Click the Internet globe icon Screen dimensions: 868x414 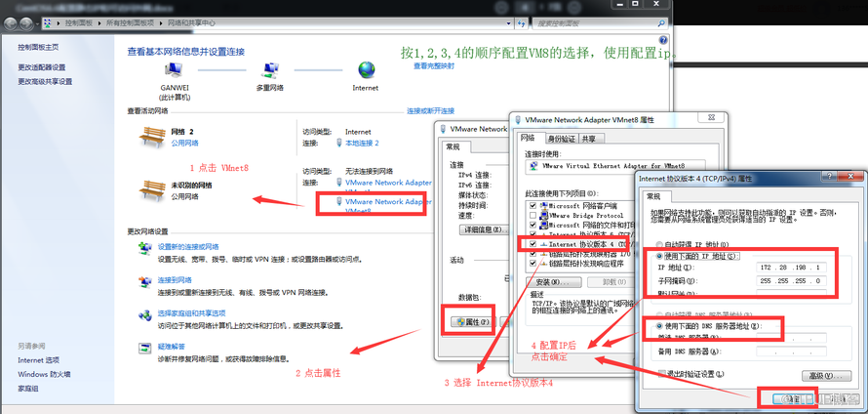pos(366,70)
